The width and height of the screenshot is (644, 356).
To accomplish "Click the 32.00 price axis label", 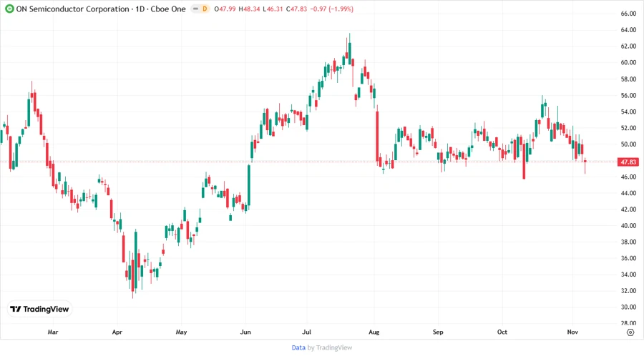I will (x=628, y=291).
